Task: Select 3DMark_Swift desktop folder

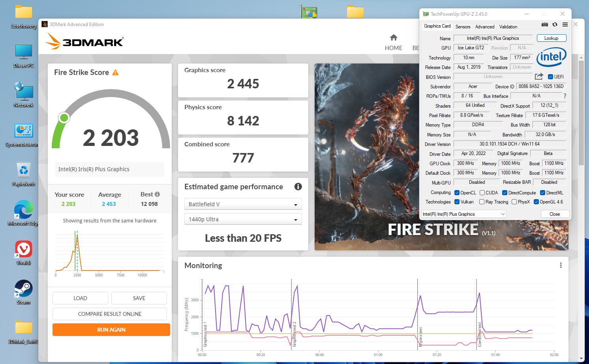Action: tap(23, 332)
